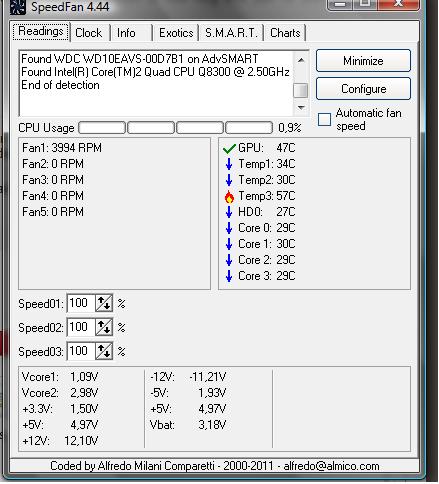Screen dimensions: 439x484
Task: Click the 'Fan1: 3994 RPM' reading
Action: tap(62, 148)
